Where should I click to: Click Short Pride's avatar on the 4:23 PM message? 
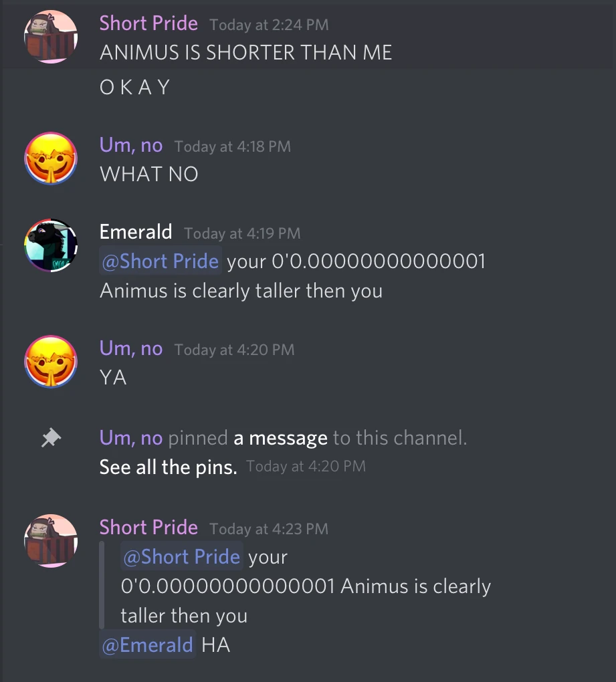tap(51, 541)
